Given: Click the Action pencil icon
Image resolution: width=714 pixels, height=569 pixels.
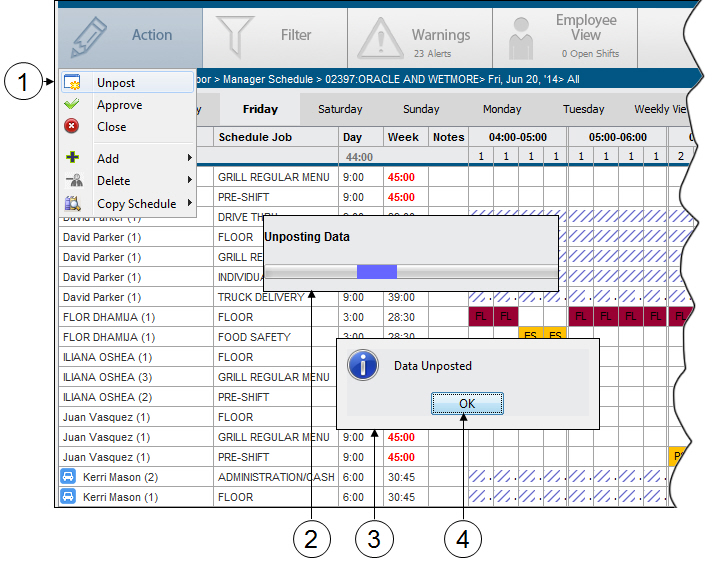Looking at the screenshot, I should [89, 37].
